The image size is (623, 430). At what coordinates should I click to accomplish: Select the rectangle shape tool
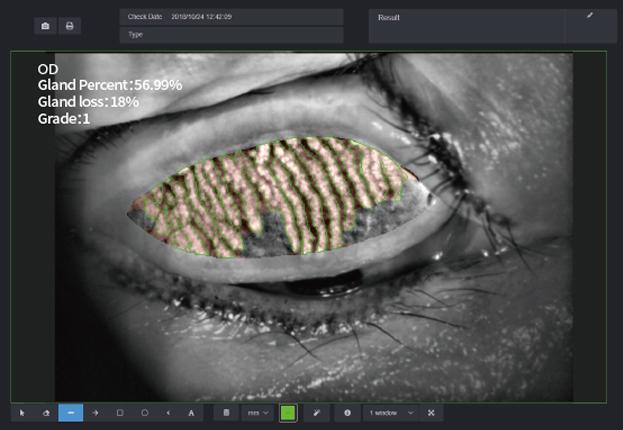120,412
